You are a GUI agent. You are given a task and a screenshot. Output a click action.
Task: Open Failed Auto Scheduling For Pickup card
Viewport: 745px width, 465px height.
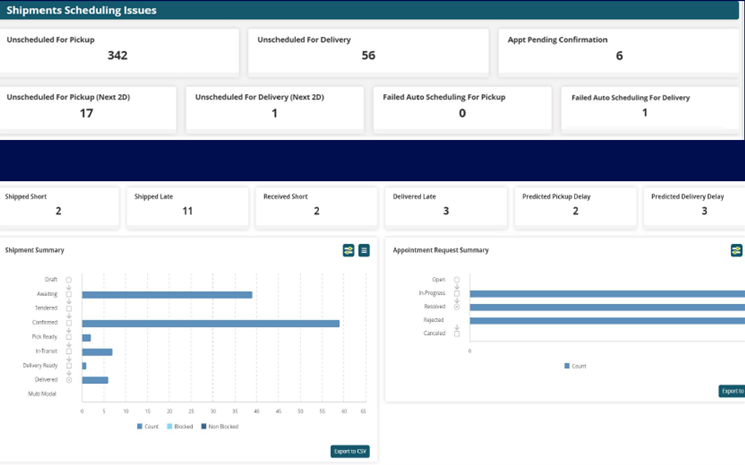(462, 108)
